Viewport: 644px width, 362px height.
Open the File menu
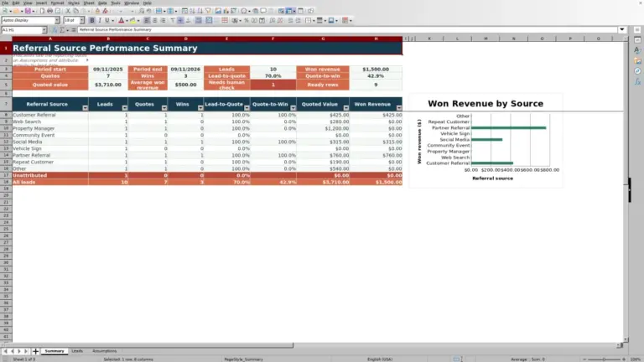(5, 3)
